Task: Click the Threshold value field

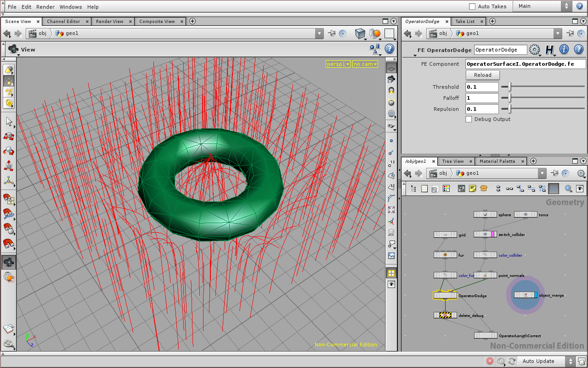Action: [482, 87]
